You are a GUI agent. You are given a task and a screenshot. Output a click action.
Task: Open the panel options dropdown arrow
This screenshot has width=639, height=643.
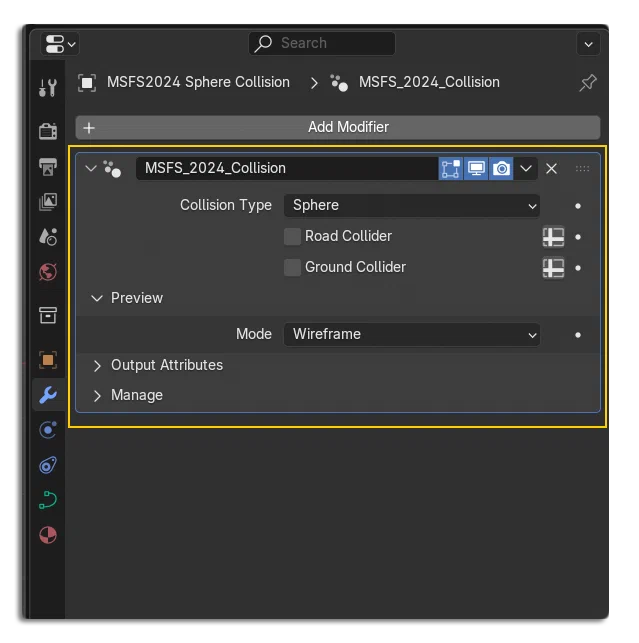(589, 44)
